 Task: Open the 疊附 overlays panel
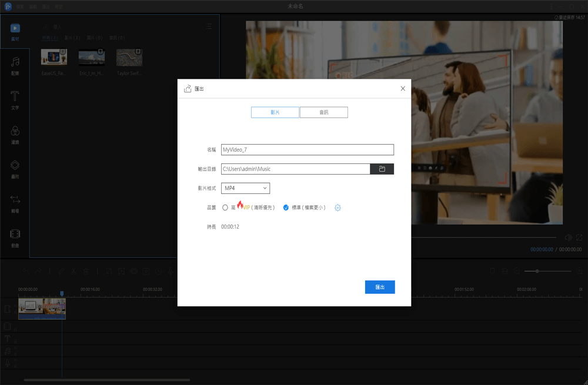15,169
